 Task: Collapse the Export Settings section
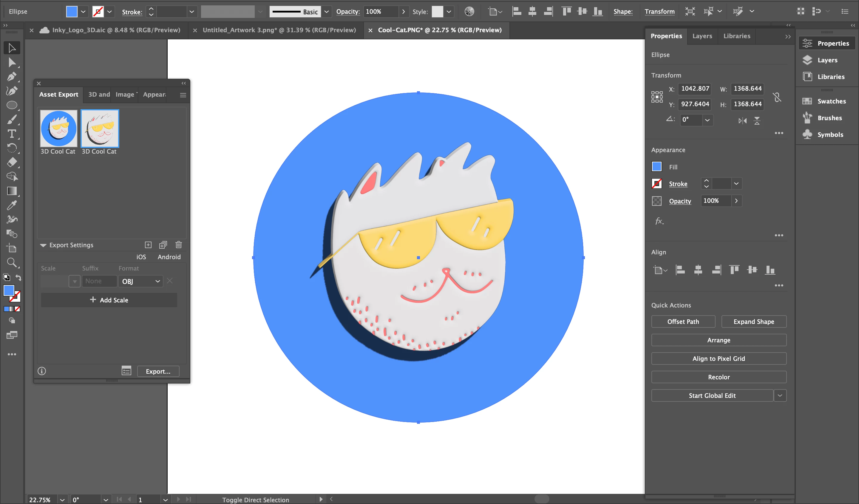pyautogui.click(x=43, y=245)
